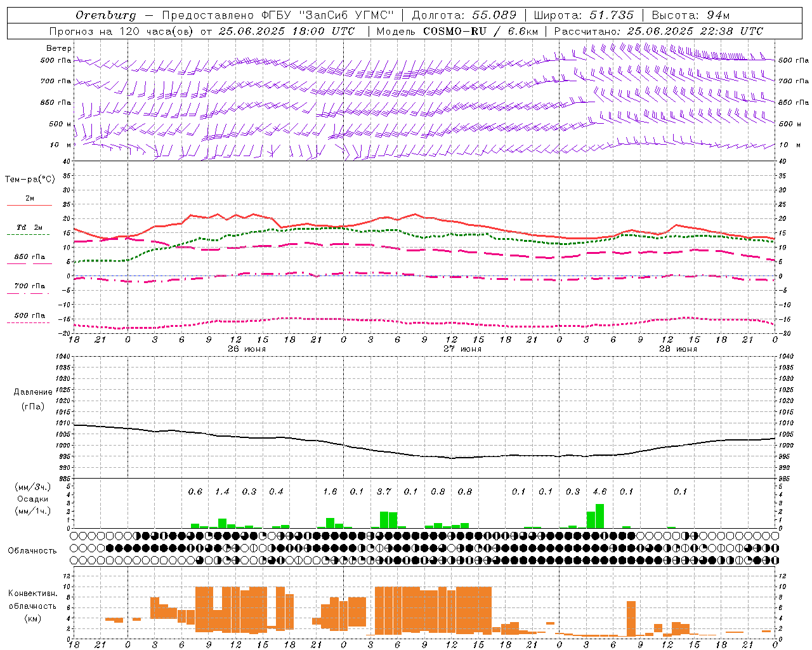Click the 0.4 precipitation total value

(276, 491)
